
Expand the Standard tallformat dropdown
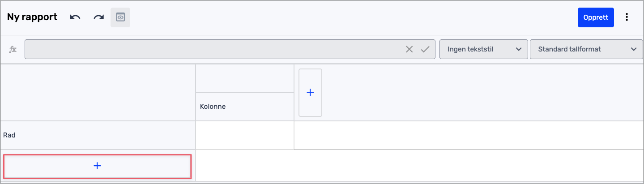coord(585,49)
